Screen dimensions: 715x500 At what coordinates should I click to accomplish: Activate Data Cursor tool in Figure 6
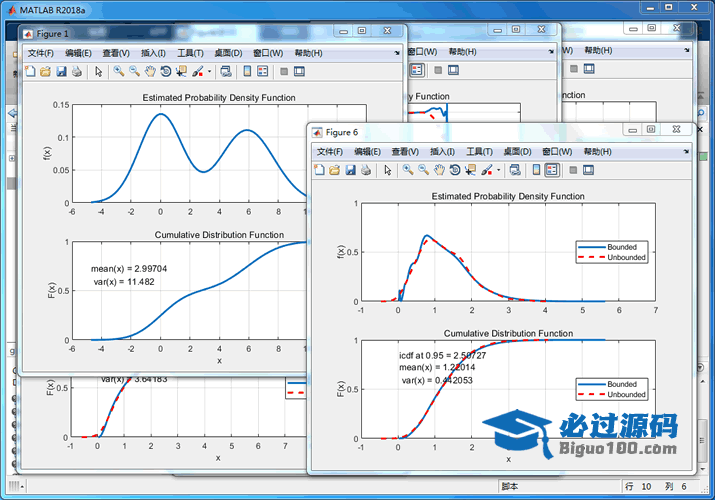point(471,170)
